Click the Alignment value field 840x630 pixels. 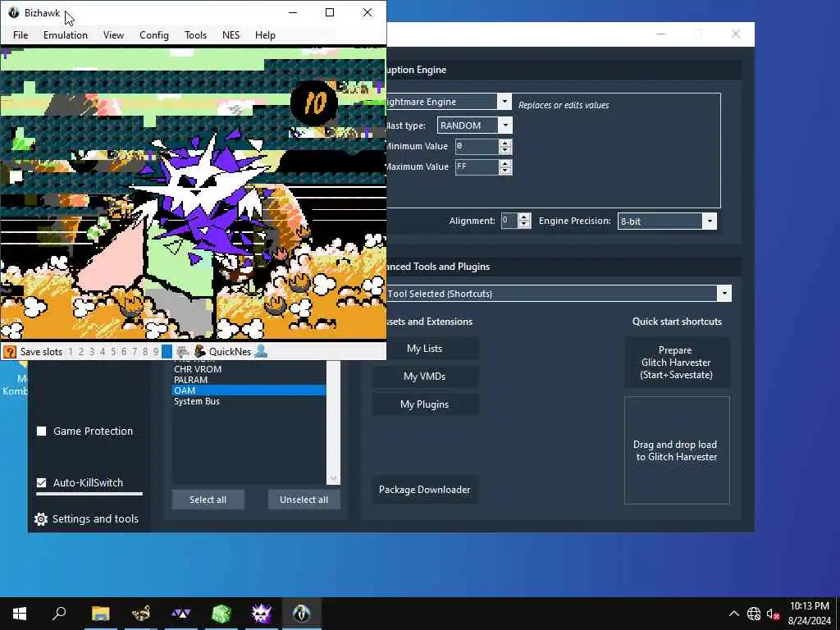pyautogui.click(x=509, y=220)
